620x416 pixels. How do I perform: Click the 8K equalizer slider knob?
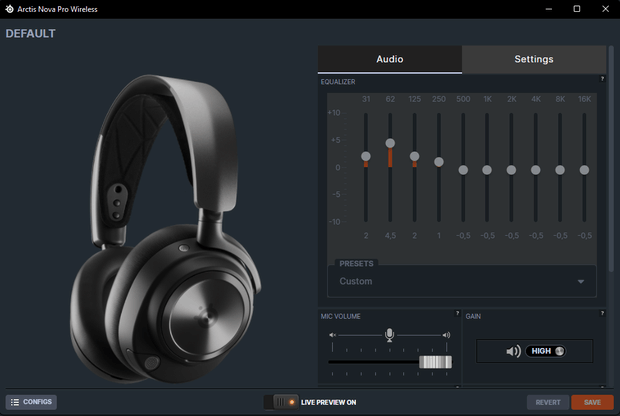[560, 170]
